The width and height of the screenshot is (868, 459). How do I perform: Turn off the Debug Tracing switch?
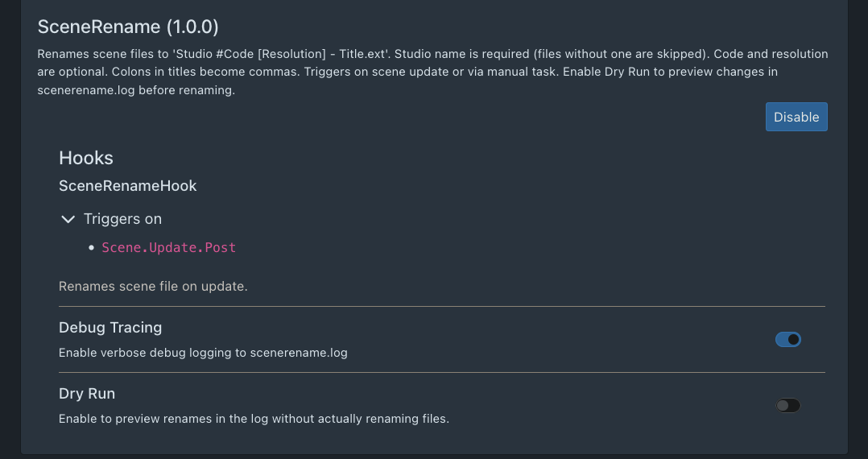point(787,340)
